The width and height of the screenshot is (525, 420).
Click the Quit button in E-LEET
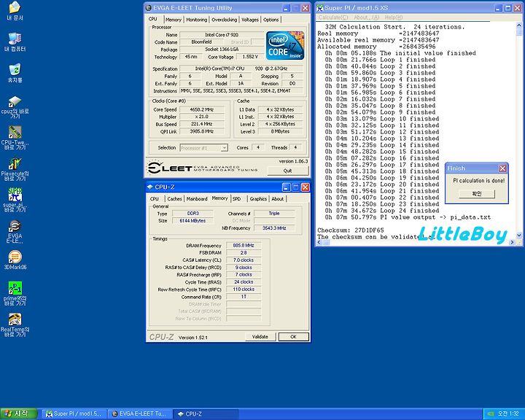pyautogui.click(x=287, y=171)
